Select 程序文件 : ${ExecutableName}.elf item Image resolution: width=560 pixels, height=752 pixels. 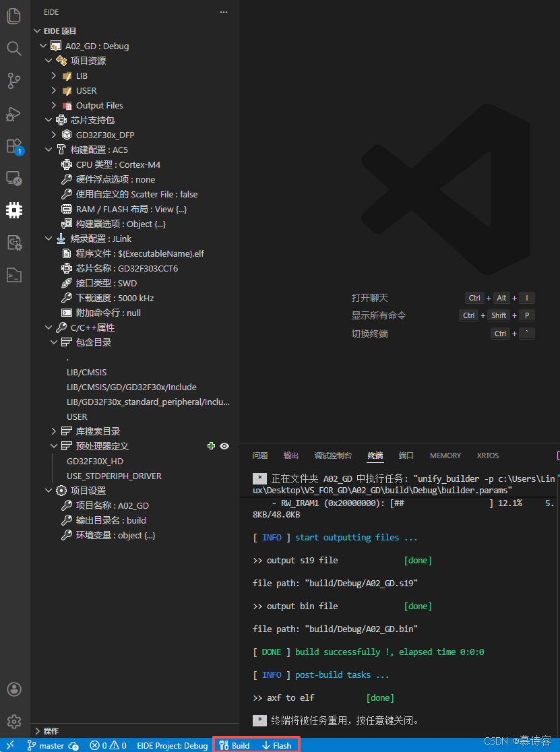[140, 254]
